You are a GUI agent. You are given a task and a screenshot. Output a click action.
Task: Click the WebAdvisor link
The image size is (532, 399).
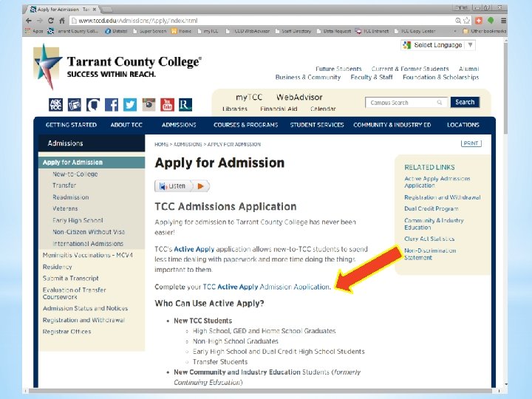299,98
